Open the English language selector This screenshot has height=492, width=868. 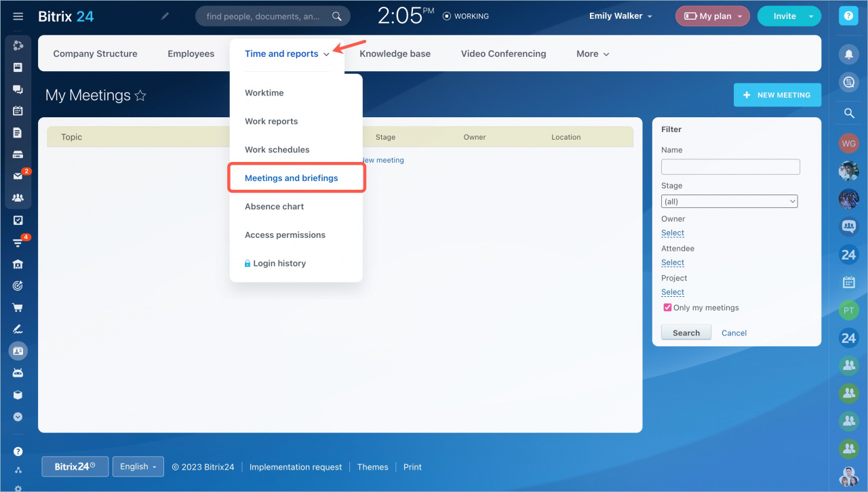point(138,467)
